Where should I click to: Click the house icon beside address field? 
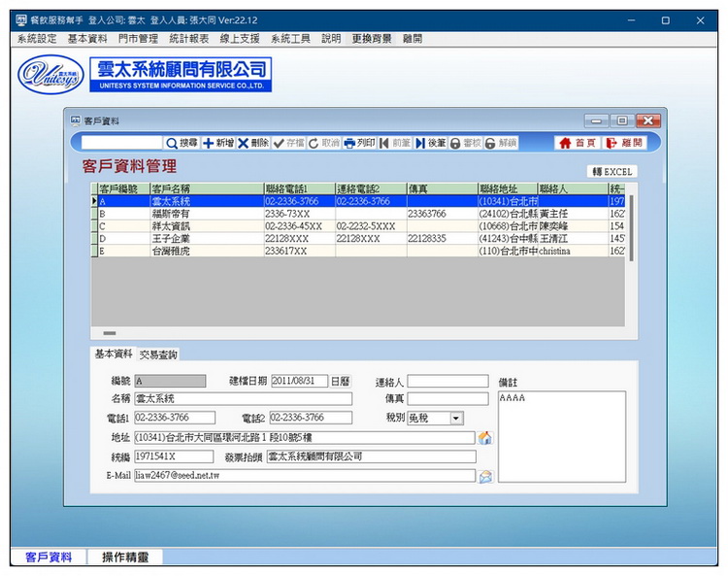485,437
